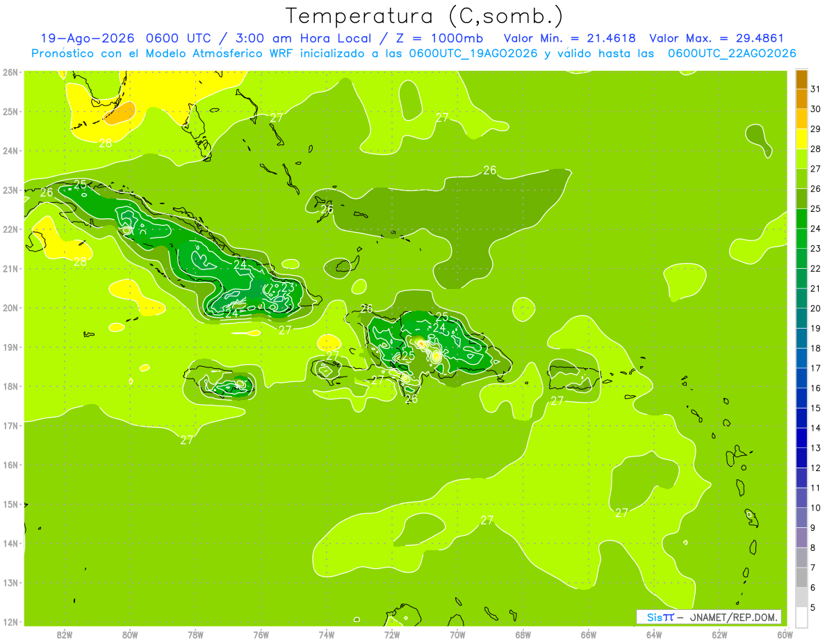Click the colorbar scale value 5
The height and width of the screenshot is (644, 834).
click(x=813, y=608)
